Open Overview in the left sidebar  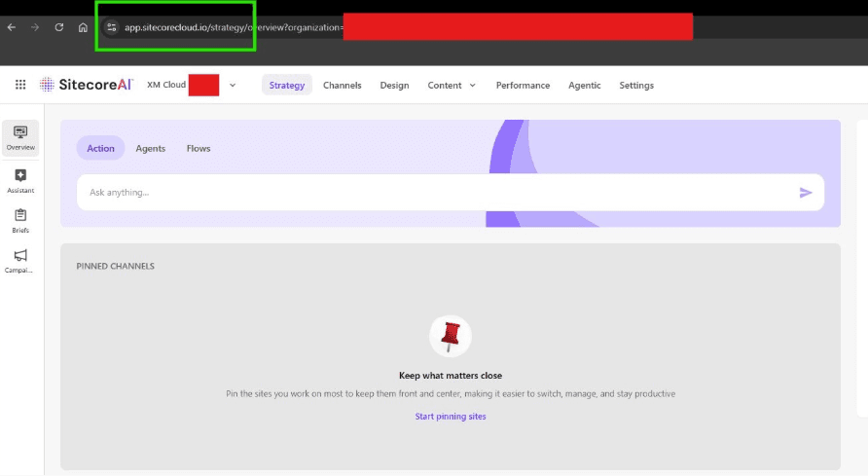20,138
